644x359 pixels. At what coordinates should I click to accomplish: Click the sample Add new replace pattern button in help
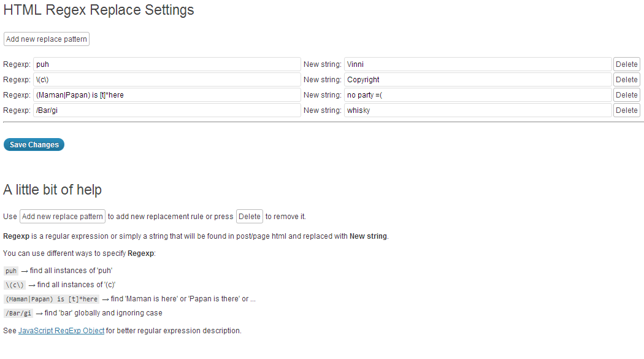pyautogui.click(x=63, y=217)
